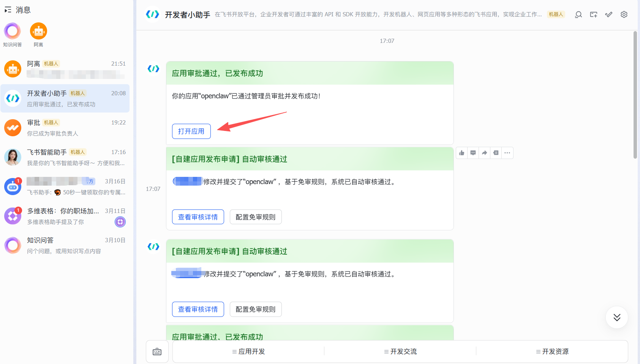Click the avatar beside 应用审批通过 message
This screenshot has height=364, width=640.
153,69
